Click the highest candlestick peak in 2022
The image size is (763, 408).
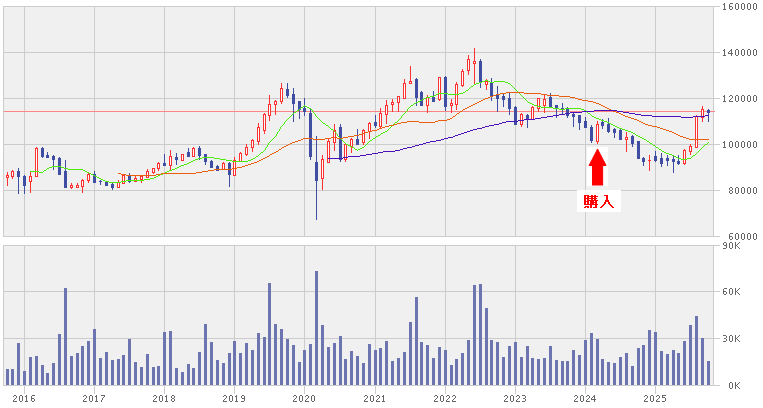pos(474,52)
